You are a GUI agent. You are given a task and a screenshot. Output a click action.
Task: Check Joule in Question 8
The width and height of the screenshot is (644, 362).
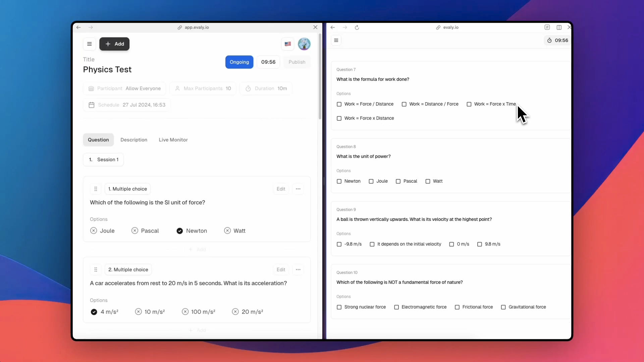(371, 181)
